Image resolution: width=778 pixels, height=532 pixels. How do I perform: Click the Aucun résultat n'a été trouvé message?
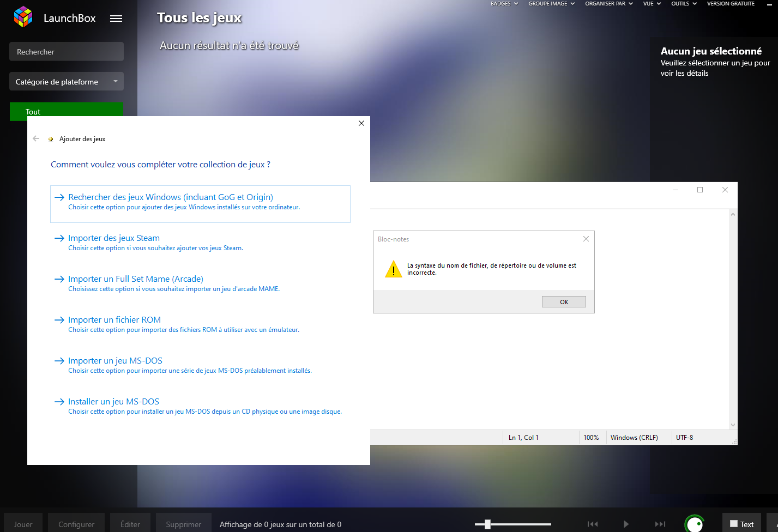pos(229,45)
